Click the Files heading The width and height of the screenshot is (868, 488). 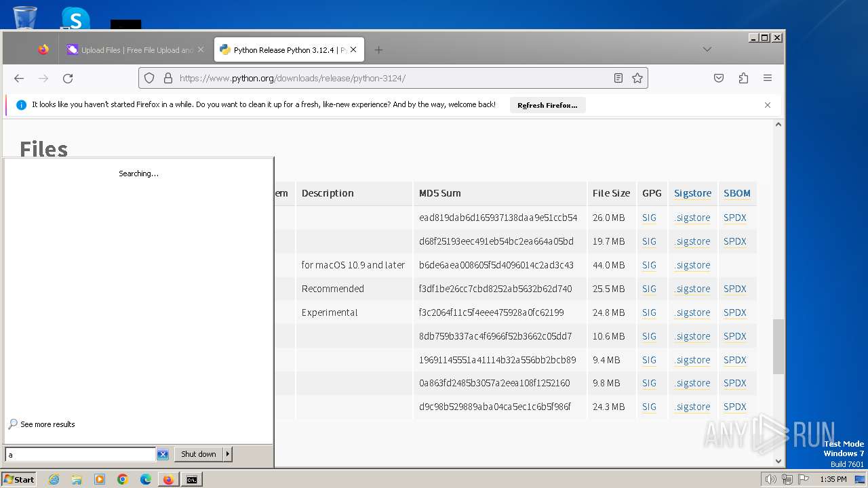pyautogui.click(x=43, y=148)
